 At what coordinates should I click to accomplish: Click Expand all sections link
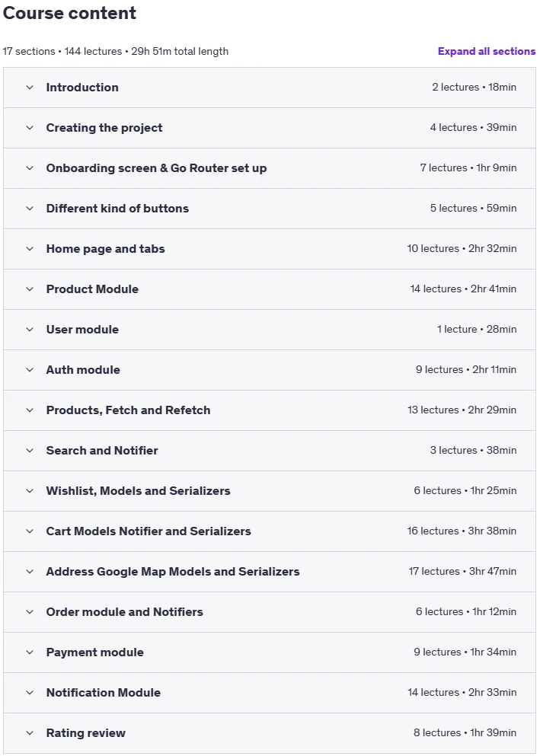pyautogui.click(x=487, y=51)
